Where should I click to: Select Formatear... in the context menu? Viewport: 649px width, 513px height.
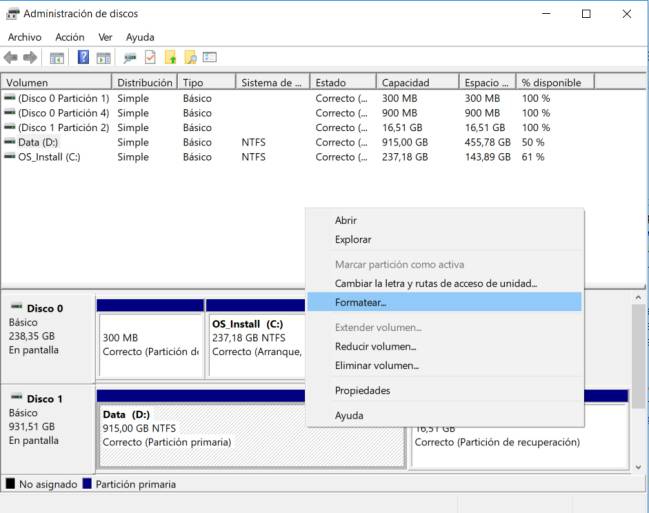444,302
